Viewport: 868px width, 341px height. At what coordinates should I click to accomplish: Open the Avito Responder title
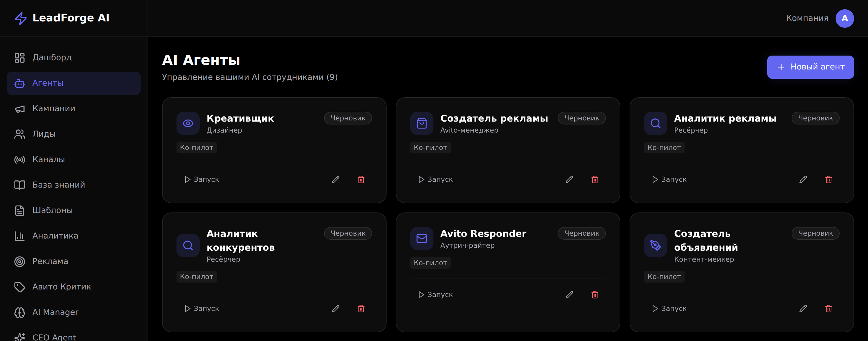click(x=483, y=234)
